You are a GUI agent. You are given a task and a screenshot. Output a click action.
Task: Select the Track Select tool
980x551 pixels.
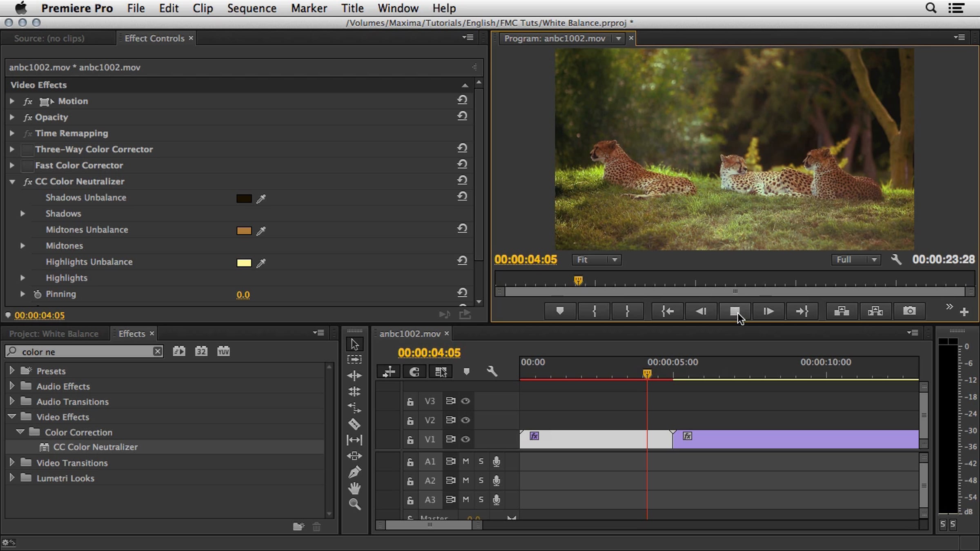(x=354, y=360)
